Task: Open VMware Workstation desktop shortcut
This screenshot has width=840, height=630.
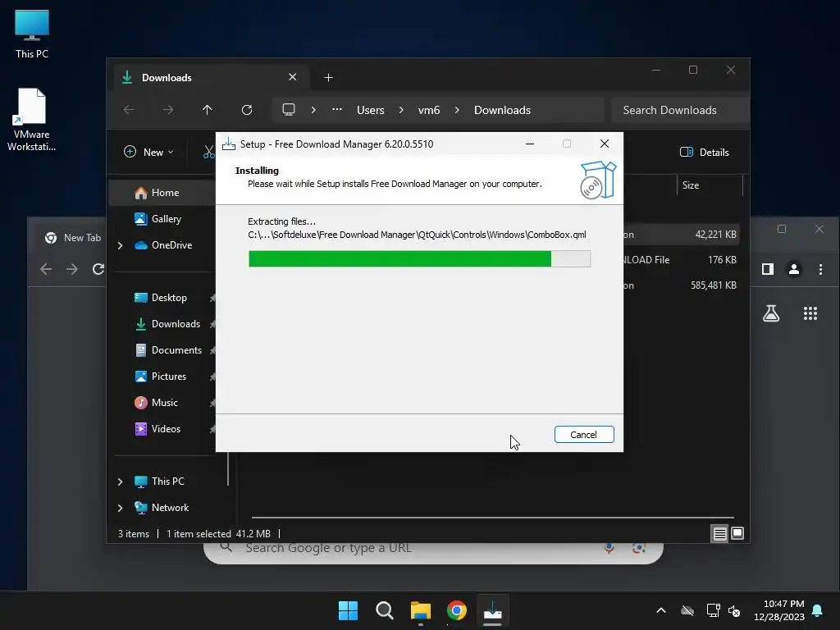Action: point(32,120)
